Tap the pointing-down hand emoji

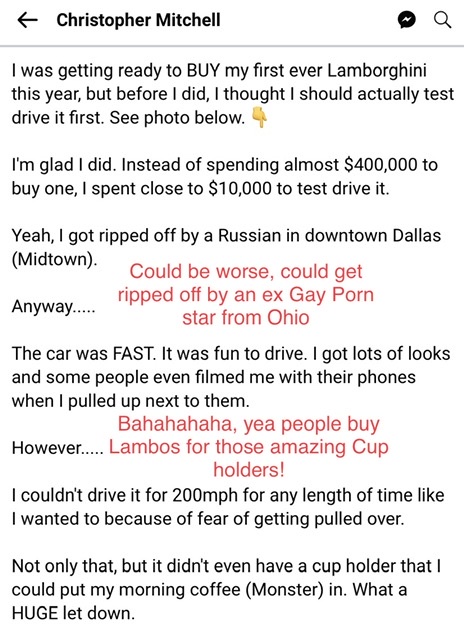pos(259,117)
